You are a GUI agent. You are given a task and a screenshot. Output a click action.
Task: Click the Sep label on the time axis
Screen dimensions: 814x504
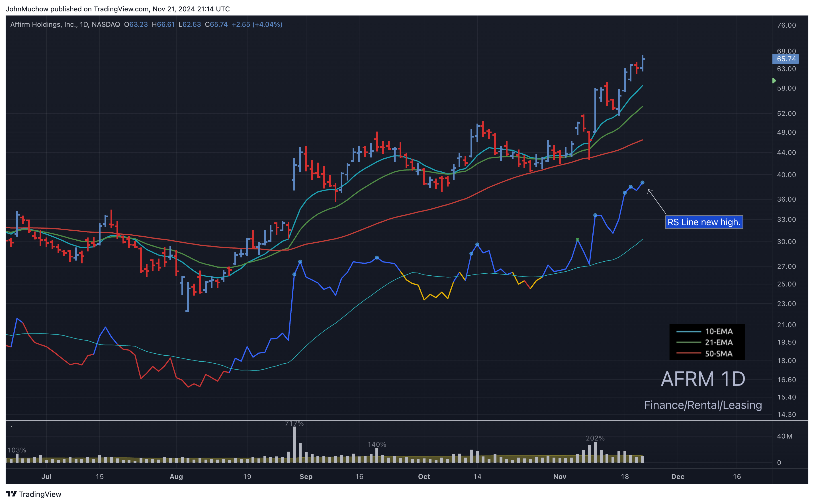306,476
